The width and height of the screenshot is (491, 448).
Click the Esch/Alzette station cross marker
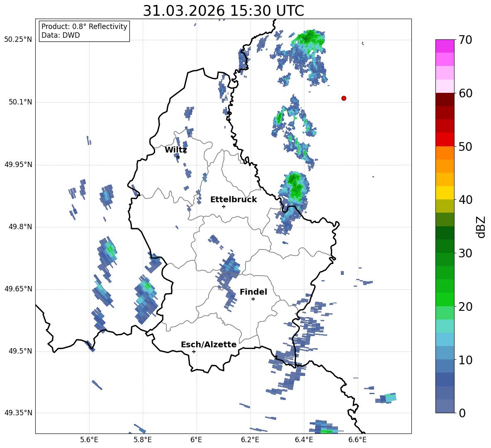coord(194,351)
